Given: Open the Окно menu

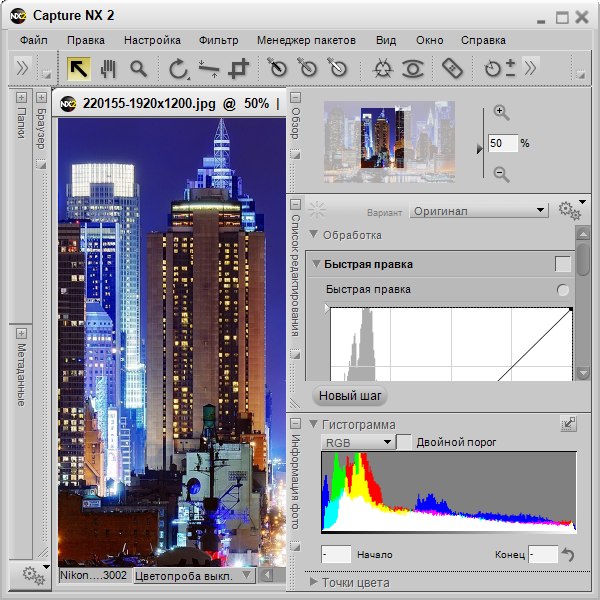Looking at the screenshot, I should 430,40.
